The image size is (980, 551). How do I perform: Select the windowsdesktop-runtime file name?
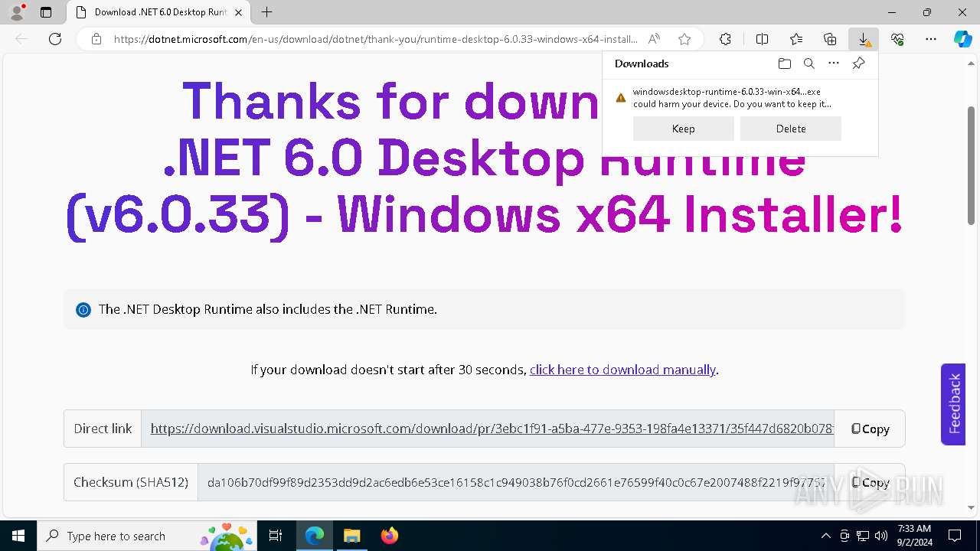tap(727, 92)
